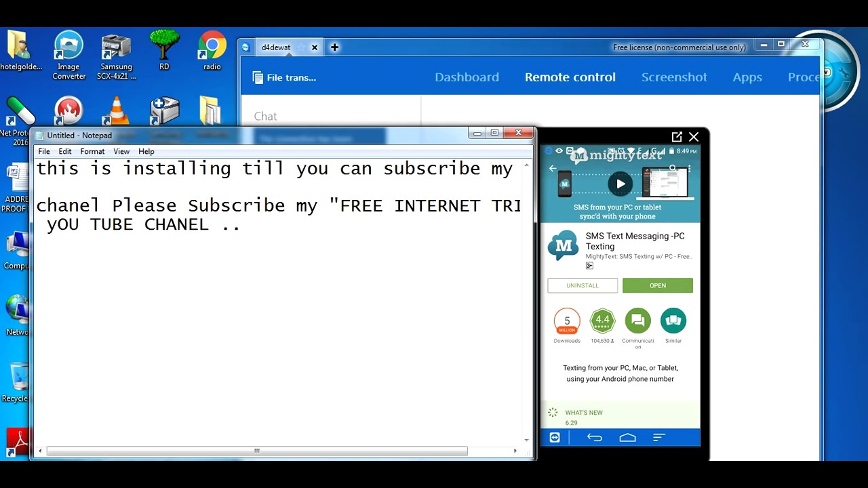
Task: Click the Notepad horizontal scrollbar thumb
Action: tap(257, 451)
